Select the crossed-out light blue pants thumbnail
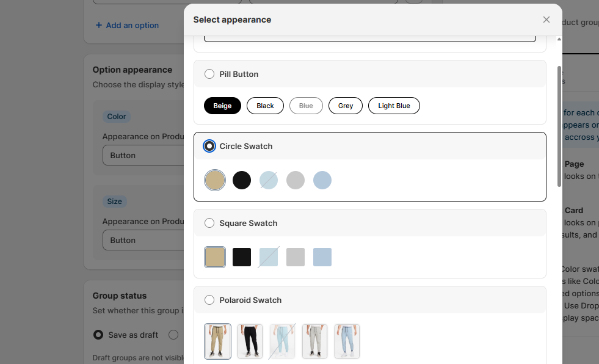Viewport: 599px width, 364px height. [x=282, y=341]
